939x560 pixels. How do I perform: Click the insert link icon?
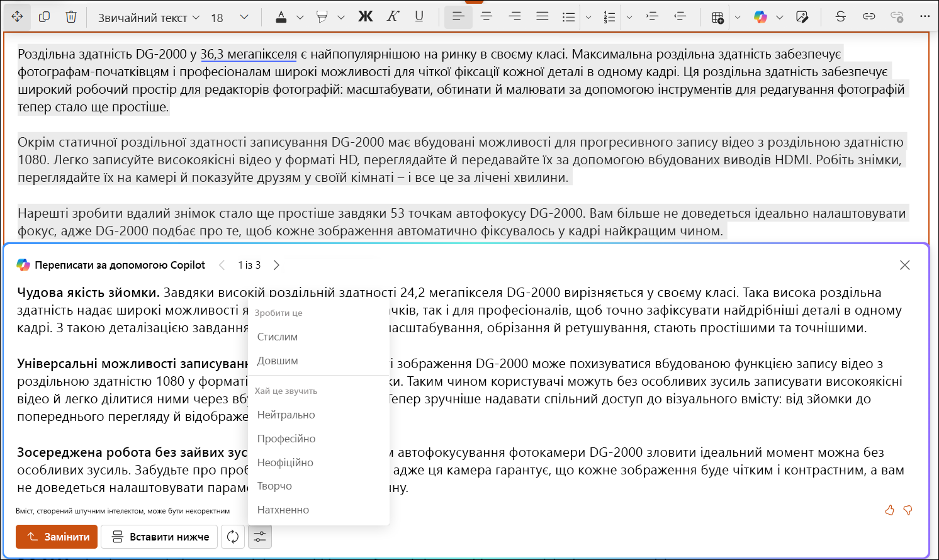point(869,17)
